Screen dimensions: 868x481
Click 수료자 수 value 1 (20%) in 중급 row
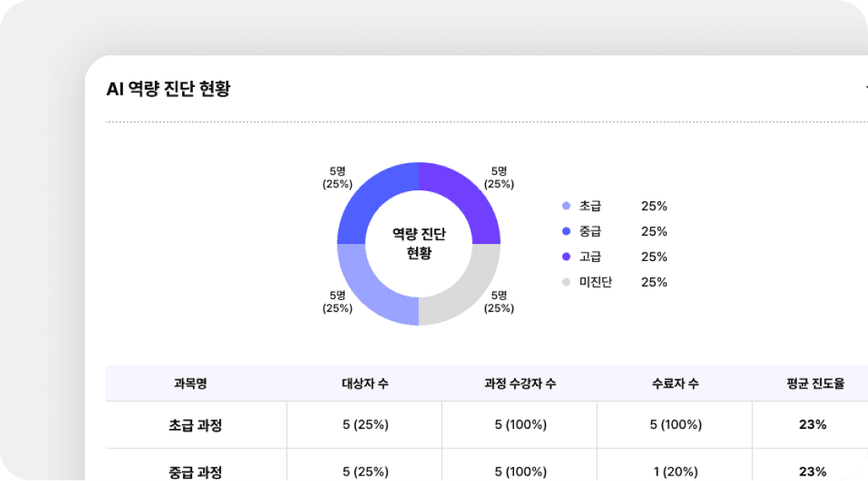coord(675,471)
